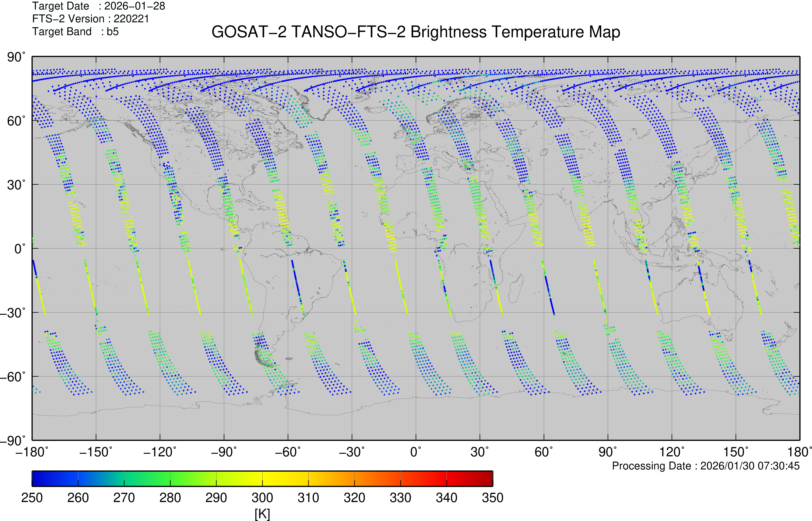Click the Target Band b5 label

pos(75,32)
